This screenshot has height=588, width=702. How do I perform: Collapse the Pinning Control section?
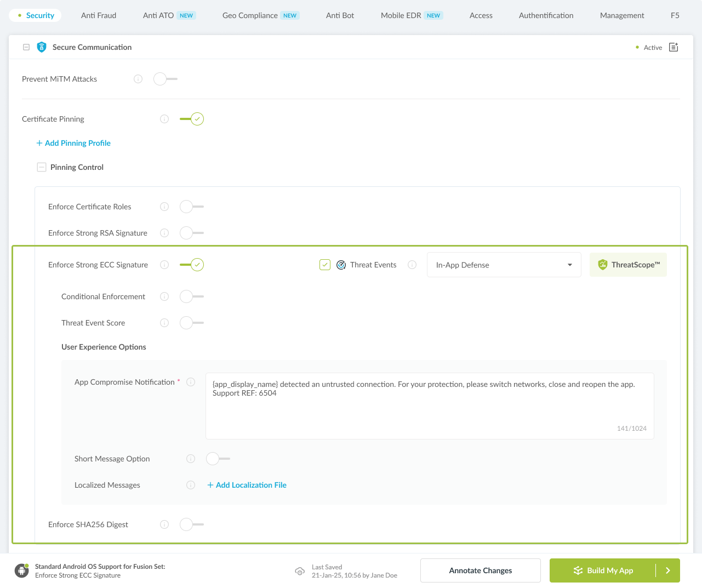click(42, 167)
